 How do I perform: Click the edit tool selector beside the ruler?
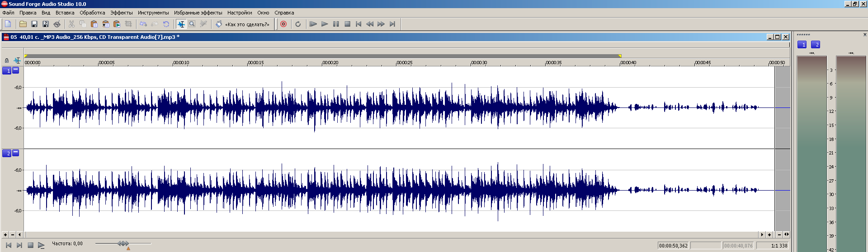17,61
